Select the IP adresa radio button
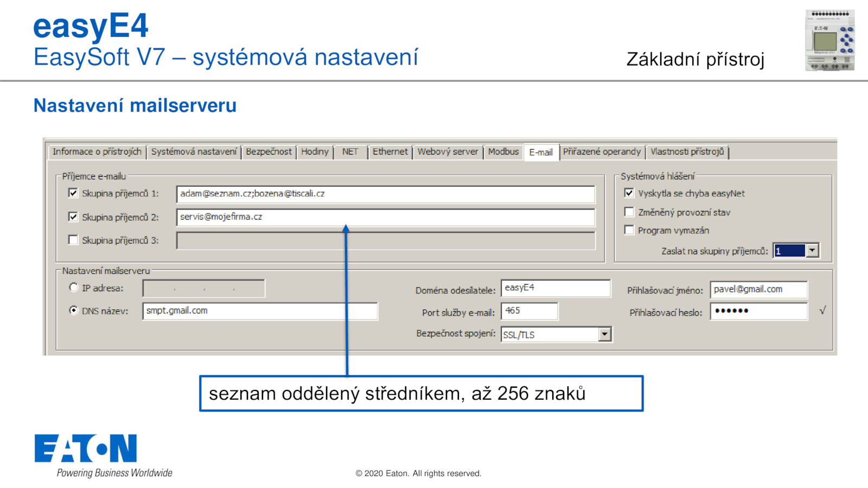The image size is (868, 488). [x=74, y=287]
